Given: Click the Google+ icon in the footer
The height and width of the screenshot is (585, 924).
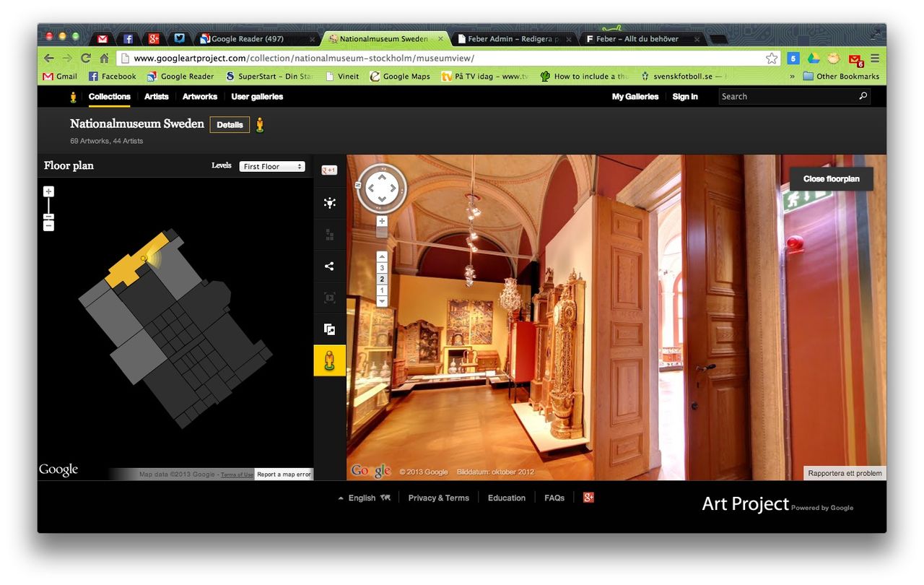Looking at the screenshot, I should click(588, 497).
